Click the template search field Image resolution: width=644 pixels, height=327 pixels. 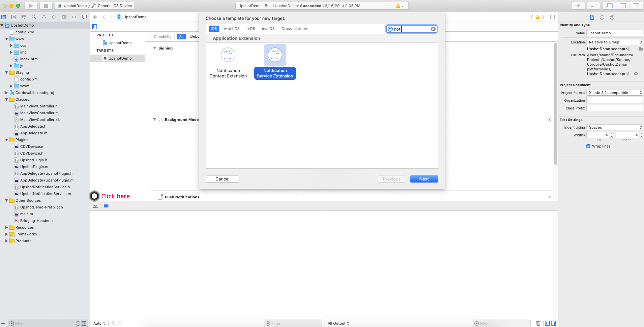(x=411, y=29)
